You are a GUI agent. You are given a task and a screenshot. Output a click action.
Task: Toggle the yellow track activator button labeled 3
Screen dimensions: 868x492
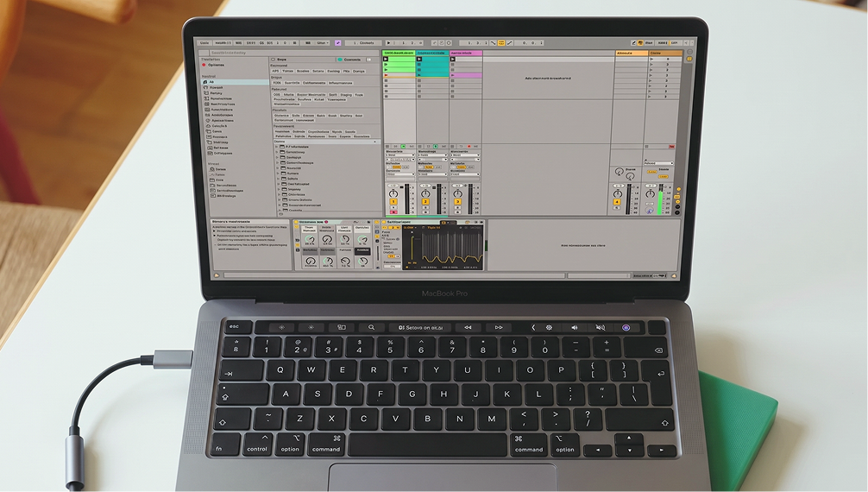(x=458, y=202)
